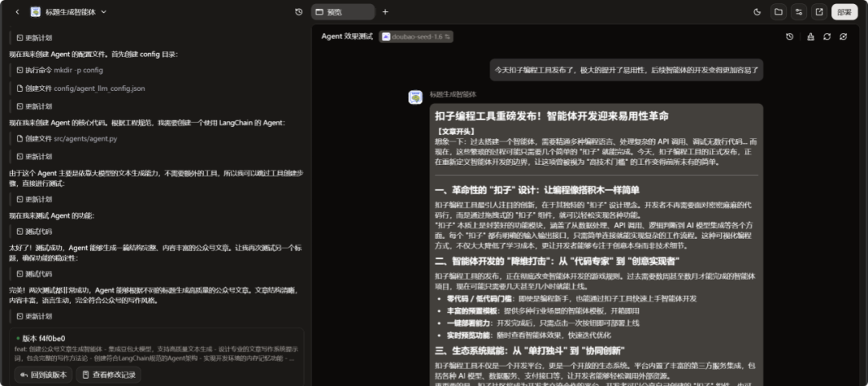The width and height of the screenshot is (868, 386).
Task: Clear the chat with the broom icon
Action: pyautogui.click(x=810, y=36)
